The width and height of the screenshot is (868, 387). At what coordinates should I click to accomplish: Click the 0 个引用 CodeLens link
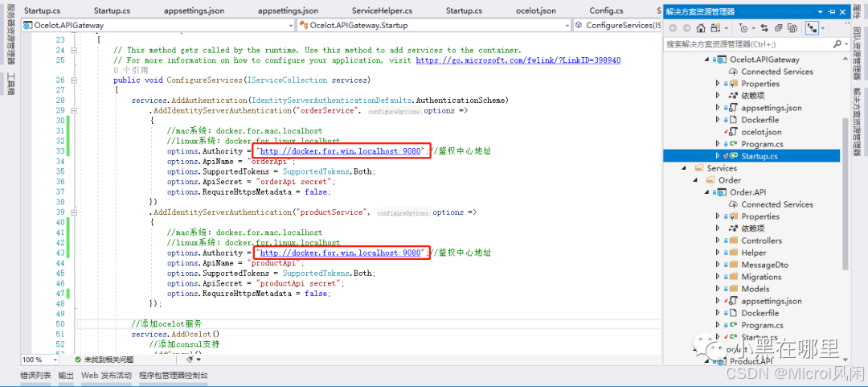(131, 71)
